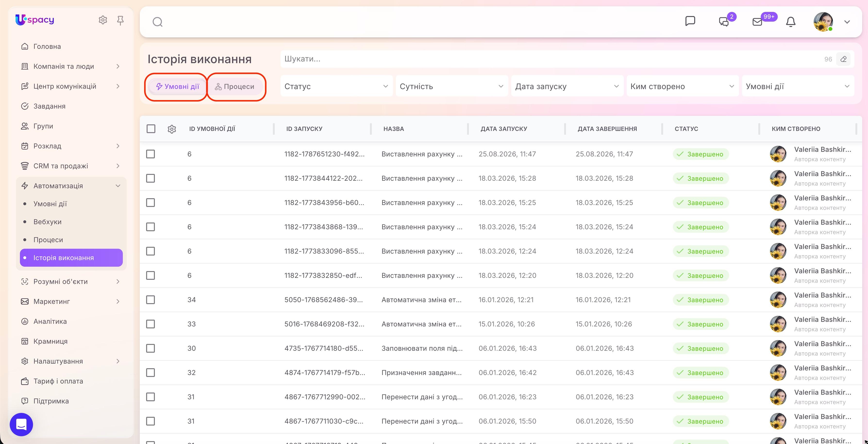Switch to the Умовні дії tab
The image size is (868, 444).
[x=177, y=87]
